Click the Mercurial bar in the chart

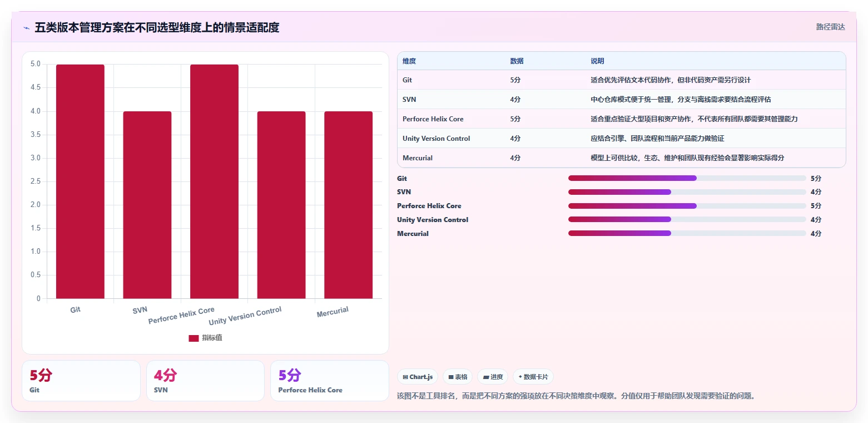click(x=348, y=205)
